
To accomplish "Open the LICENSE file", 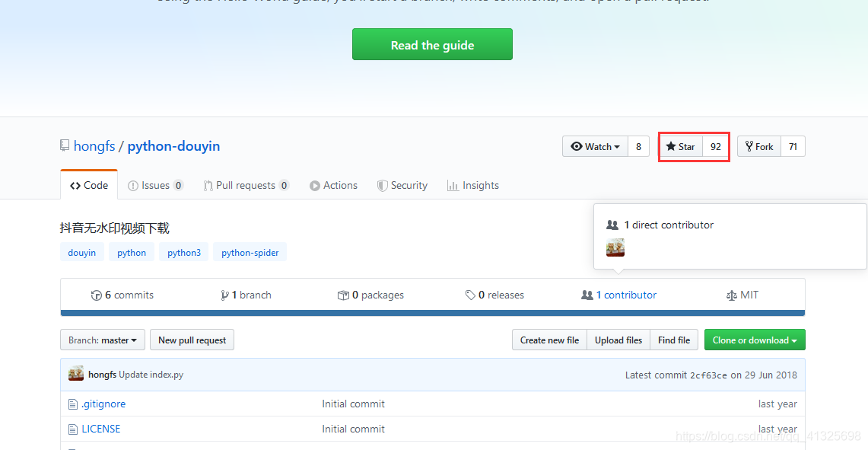I will (x=100, y=429).
